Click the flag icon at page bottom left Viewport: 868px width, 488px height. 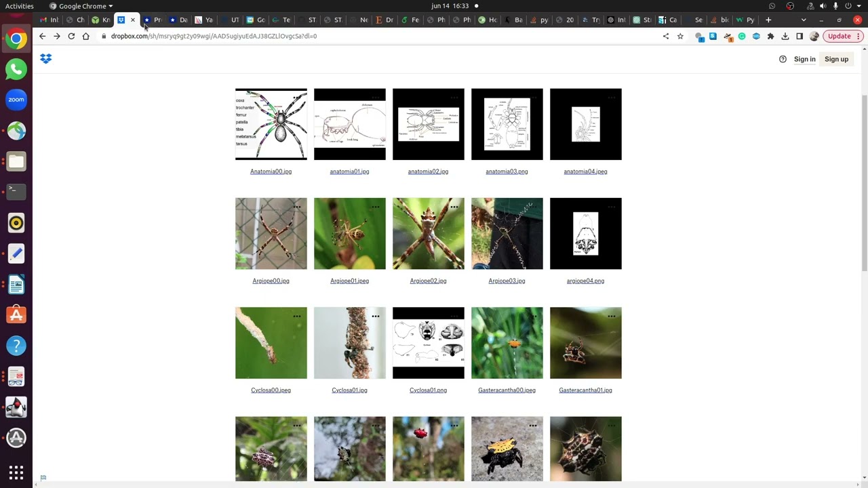pyautogui.click(x=43, y=479)
